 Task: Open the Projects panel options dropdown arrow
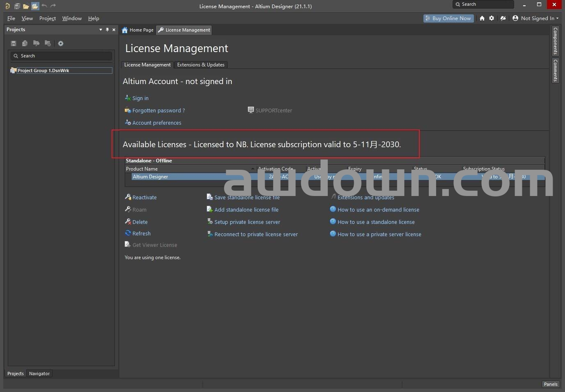101,30
